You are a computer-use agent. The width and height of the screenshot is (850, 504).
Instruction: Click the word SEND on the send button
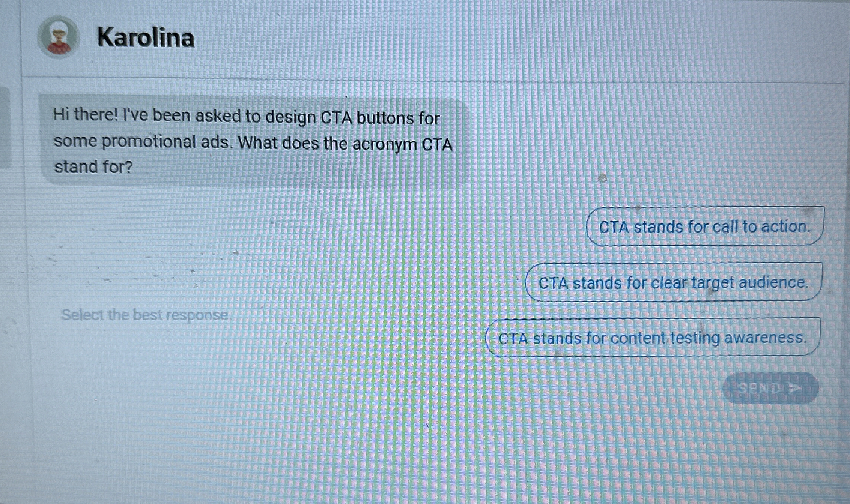[759, 388]
